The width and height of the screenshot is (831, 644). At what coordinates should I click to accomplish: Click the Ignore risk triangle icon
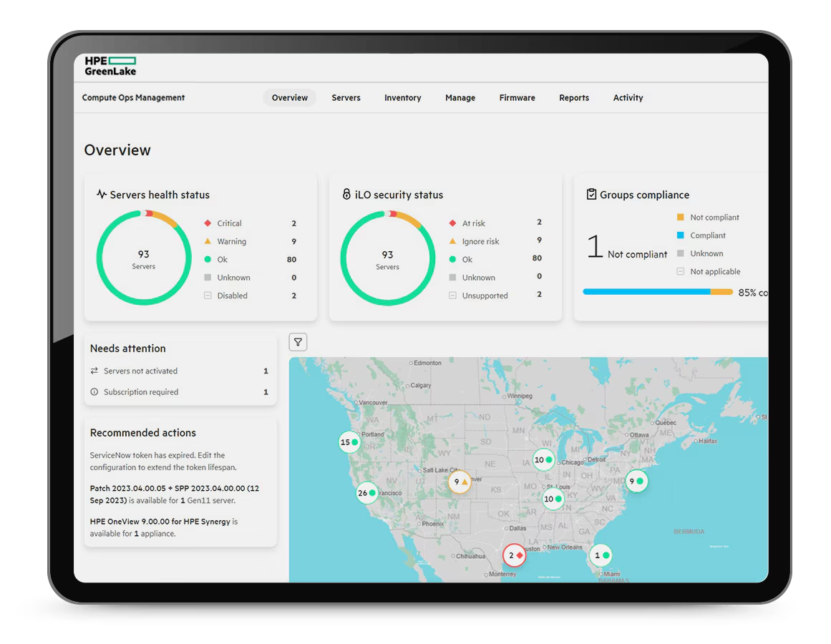pyautogui.click(x=452, y=241)
